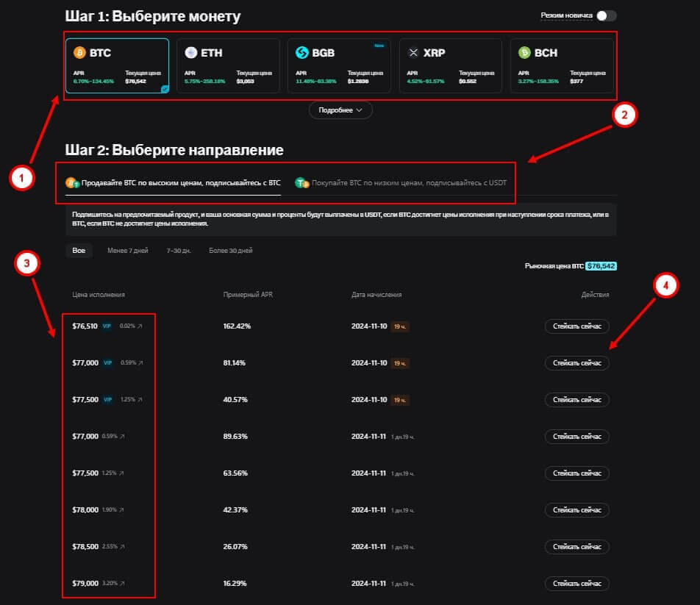The image size is (700, 605).
Task: Toggle the Режим новичка switch
Action: click(x=606, y=15)
